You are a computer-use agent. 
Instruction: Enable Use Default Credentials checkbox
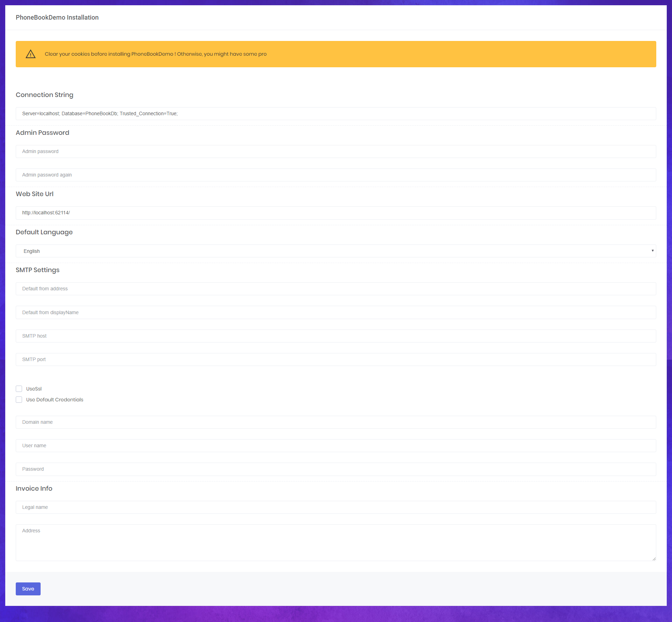point(19,400)
